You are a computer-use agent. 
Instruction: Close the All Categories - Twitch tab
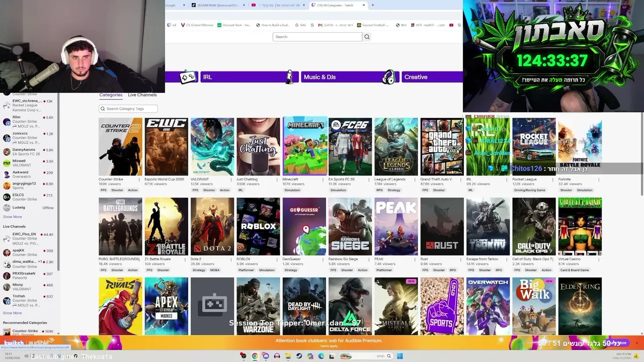pos(364,5)
